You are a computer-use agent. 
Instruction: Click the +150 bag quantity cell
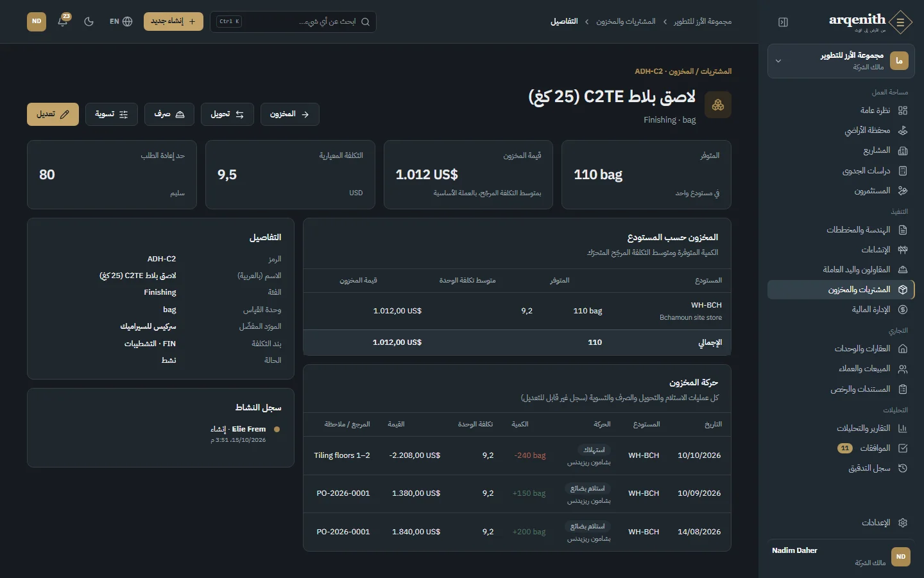pos(529,493)
